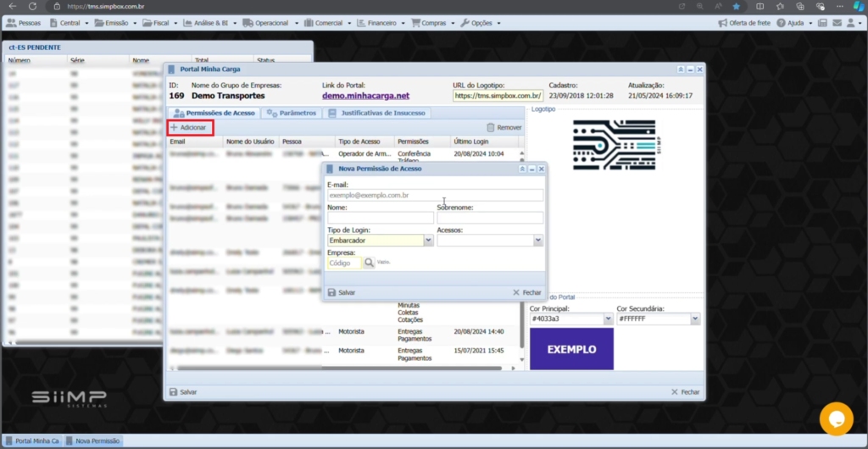Click the site lock icon in address bar

click(x=57, y=7)
